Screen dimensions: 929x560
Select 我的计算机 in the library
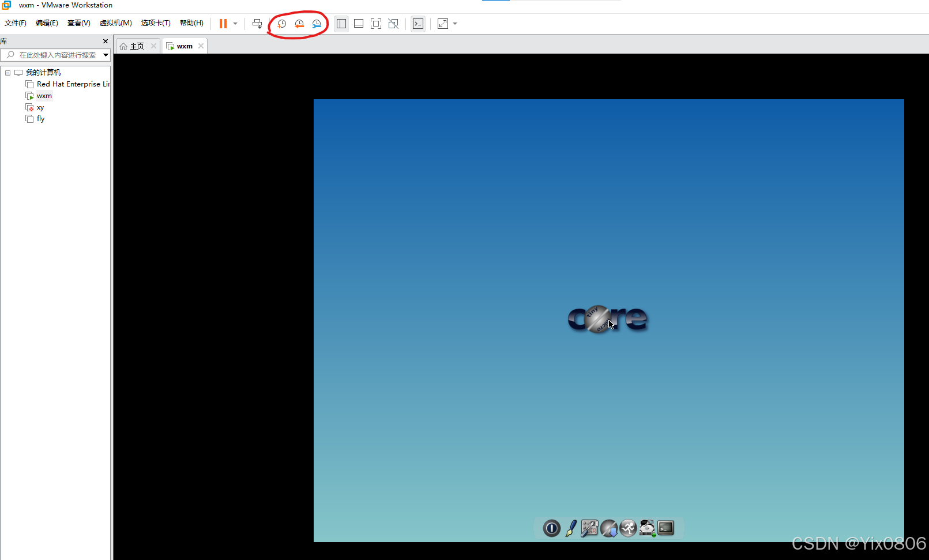43,73
